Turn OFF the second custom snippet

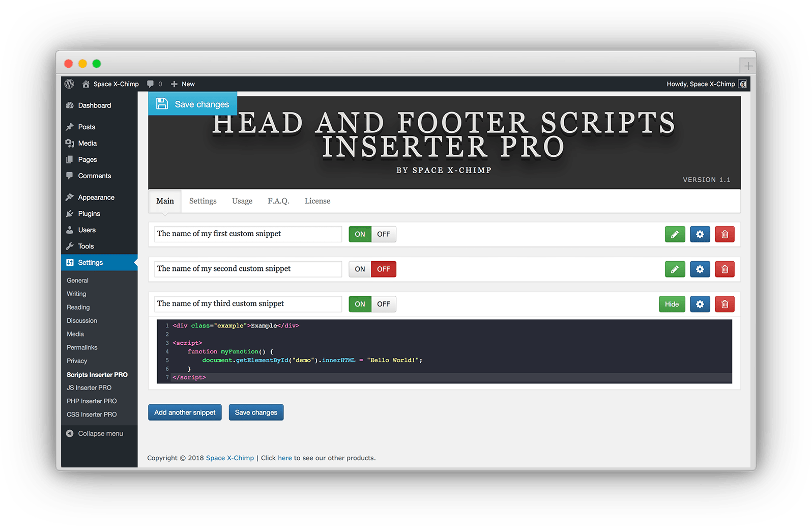click(384, 269)
